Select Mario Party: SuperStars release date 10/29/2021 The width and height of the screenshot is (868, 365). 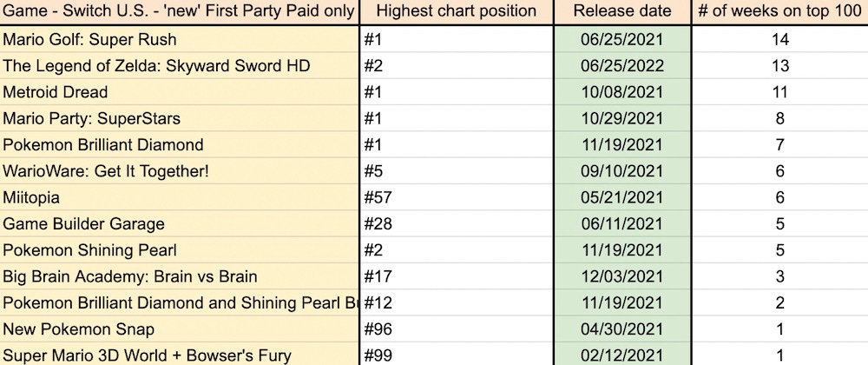click(x=622, y=119)
